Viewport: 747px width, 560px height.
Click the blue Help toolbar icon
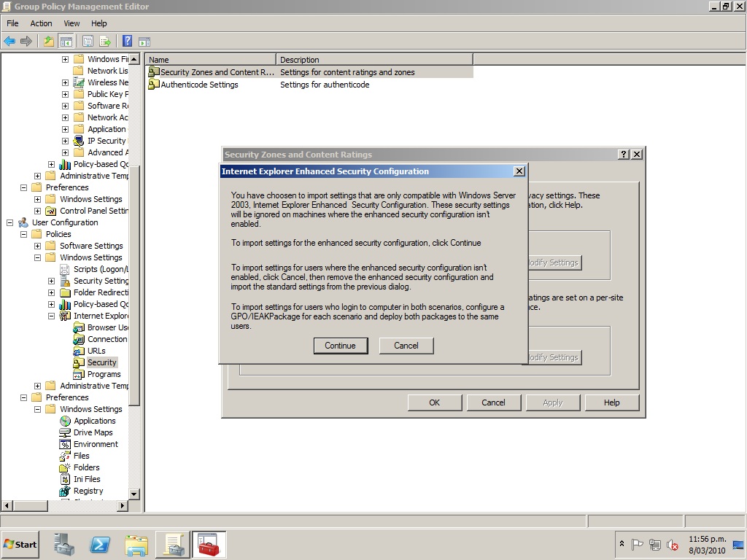pos(127,41)
